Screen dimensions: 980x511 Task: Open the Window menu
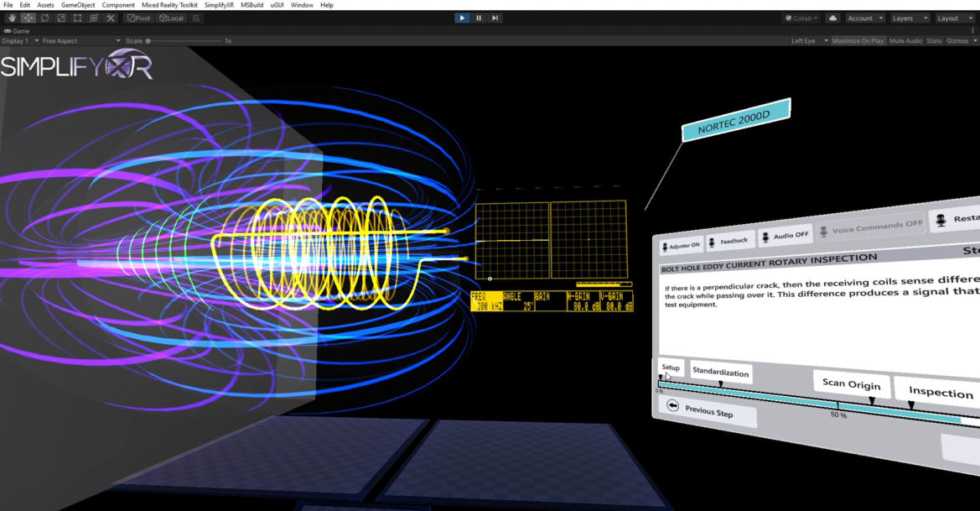pos(302,5)
